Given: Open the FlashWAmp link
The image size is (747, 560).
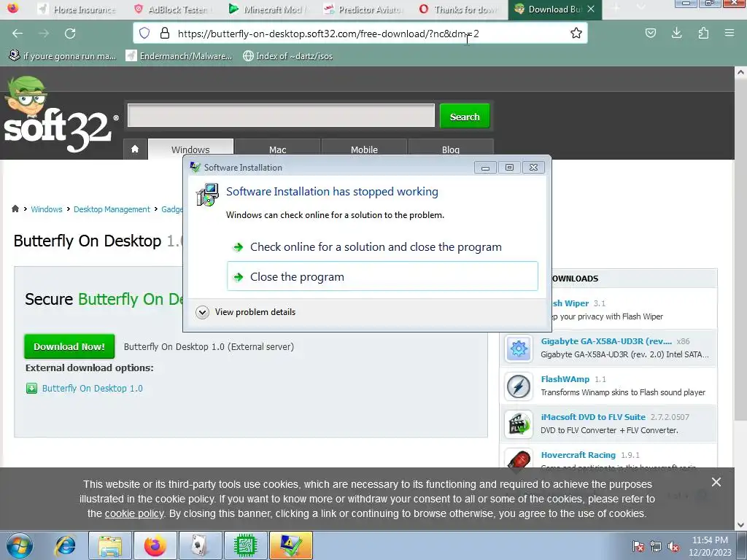Looking at the screenshot, I should pyautogui.click(x=565, y=379).
